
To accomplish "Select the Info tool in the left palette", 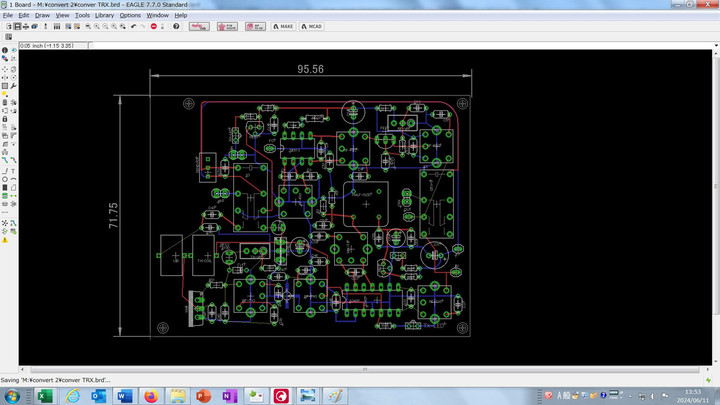I will [4, 50].
